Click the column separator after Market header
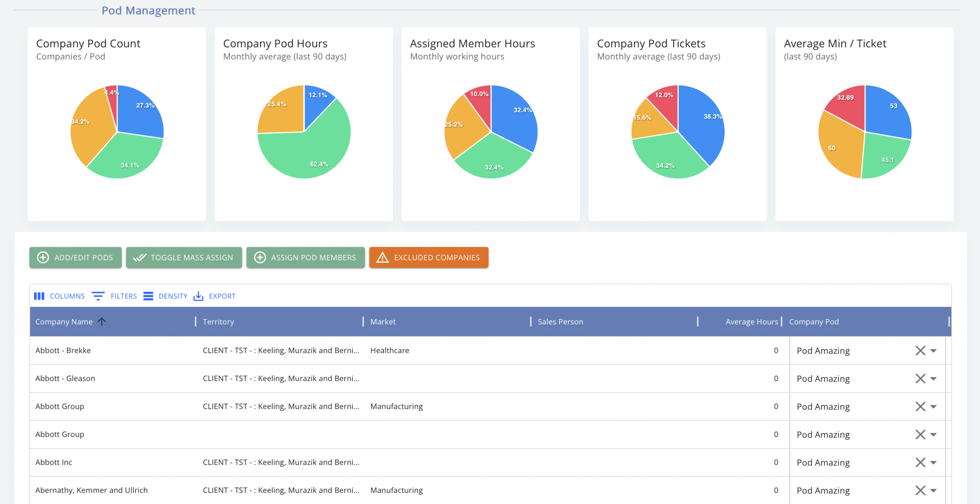The image size is (980, 504). coord(531,322)
